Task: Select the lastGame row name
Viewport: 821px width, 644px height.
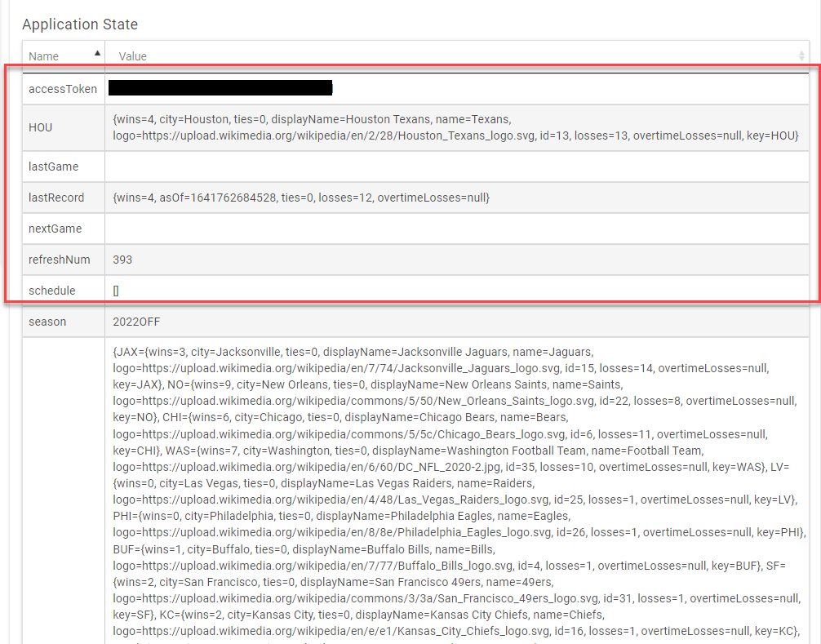Action: coord(53,167)
